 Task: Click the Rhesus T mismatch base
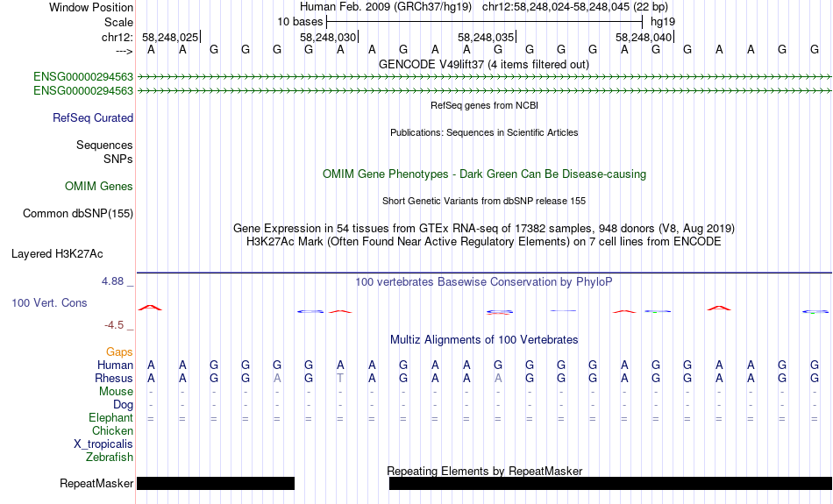click(x=340, y=378)
